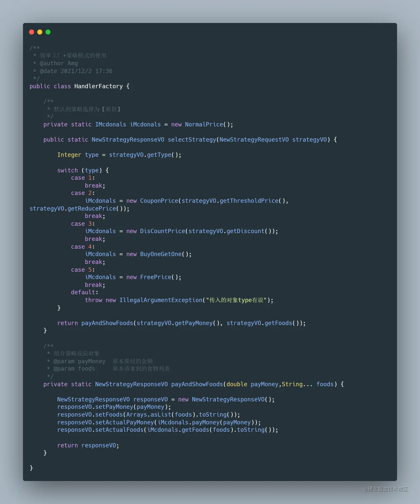The image size is (420, 504).
Task: Click the 'strategyVO.getReducePrice());' wrapped line
Action: click(x=79, y=208)
